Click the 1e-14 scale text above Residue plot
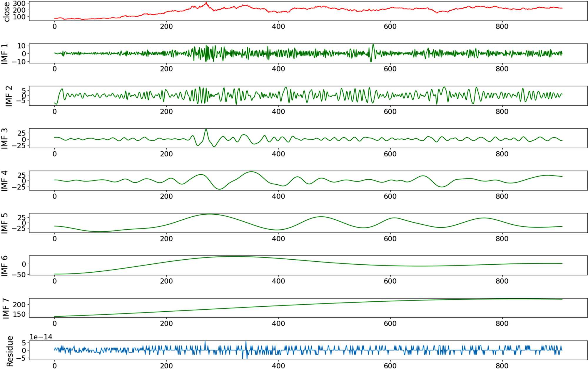 (x=41, y=337)
